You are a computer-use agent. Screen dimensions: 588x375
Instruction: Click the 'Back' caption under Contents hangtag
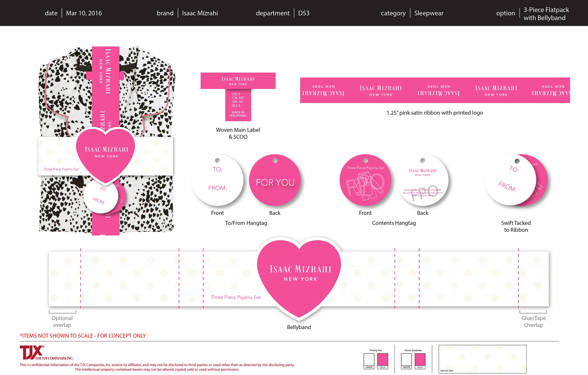click(x=423, y=213)
